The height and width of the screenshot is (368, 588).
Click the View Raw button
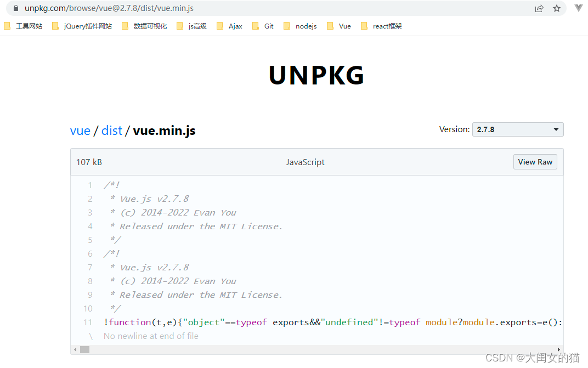click(x=535, y=162)
